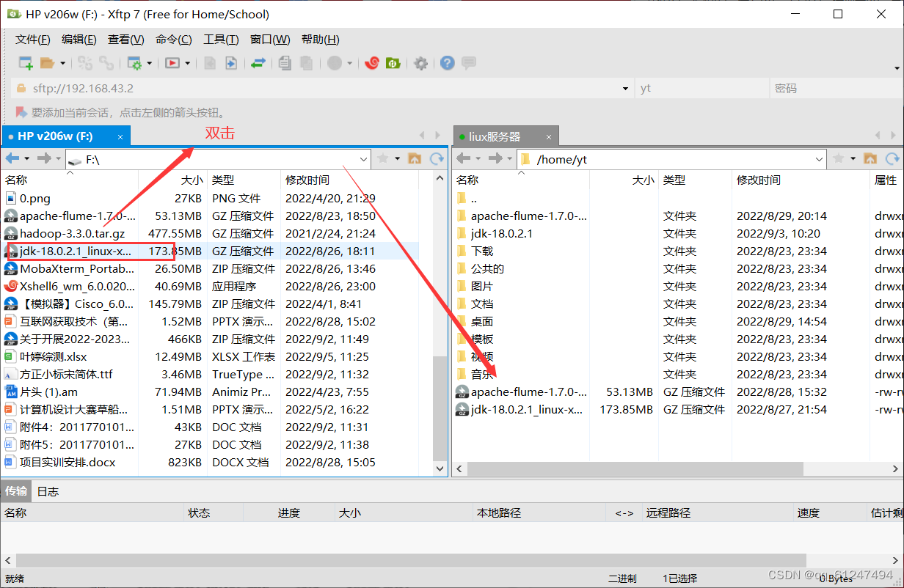This screenshot has width=904, height=588.
Task: Expand the address bar history dropdown
Action: click(x=626, y=88)
